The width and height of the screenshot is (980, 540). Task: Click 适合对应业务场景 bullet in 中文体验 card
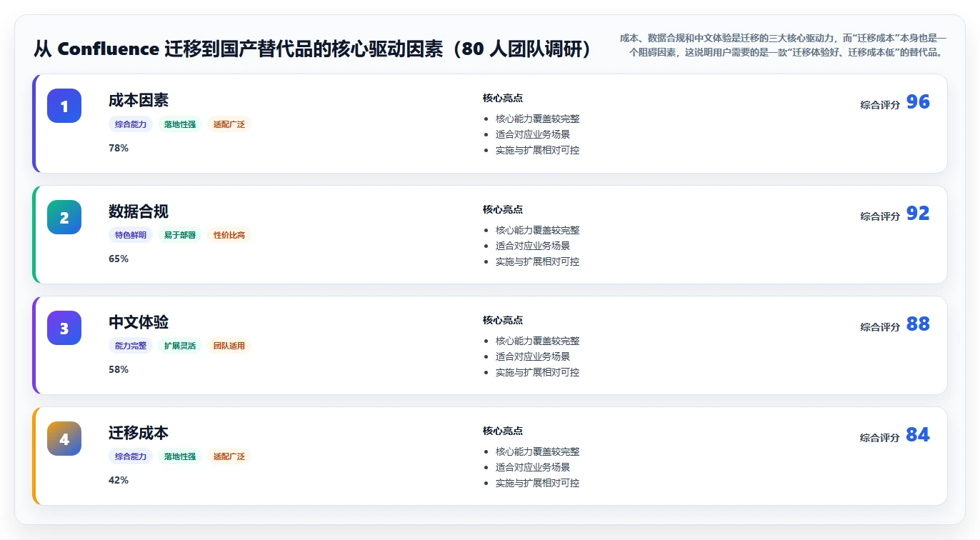[x=533, y=356]
